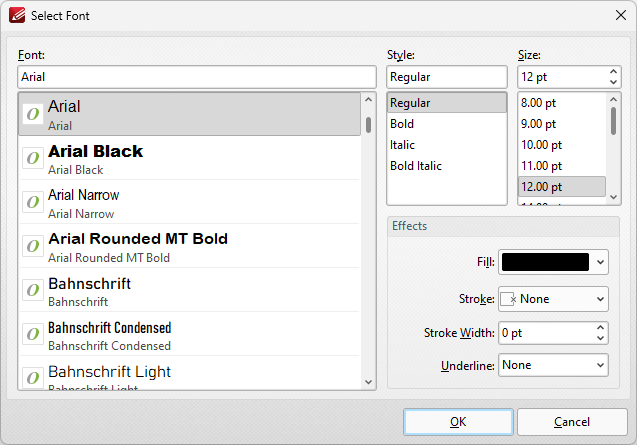Click the Stroke Width input field
The height and width of the screenshot is (445, 637).
(546, 333)
